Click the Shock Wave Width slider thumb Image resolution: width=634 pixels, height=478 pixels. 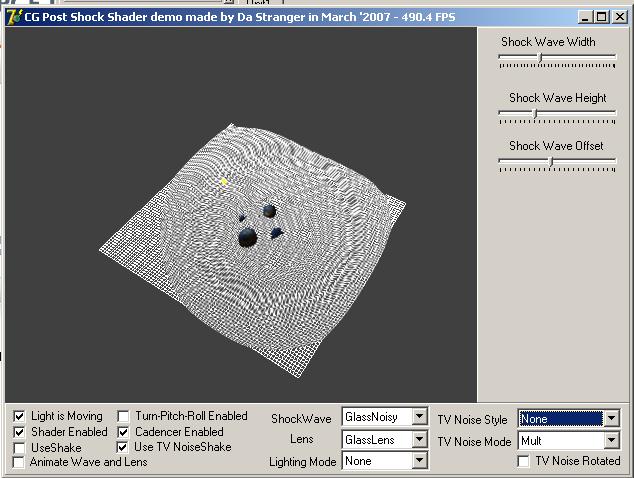(541, 58)
